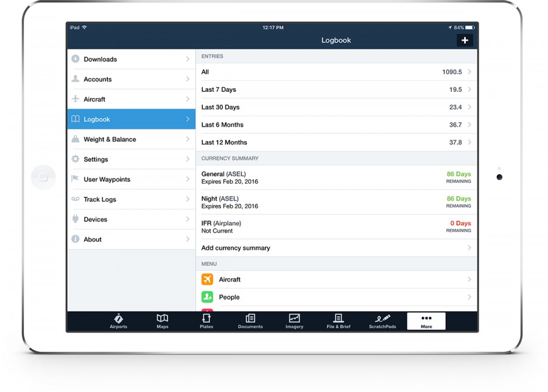Expand Accounts using its chevron
The image size is (548, 392).
189,79
